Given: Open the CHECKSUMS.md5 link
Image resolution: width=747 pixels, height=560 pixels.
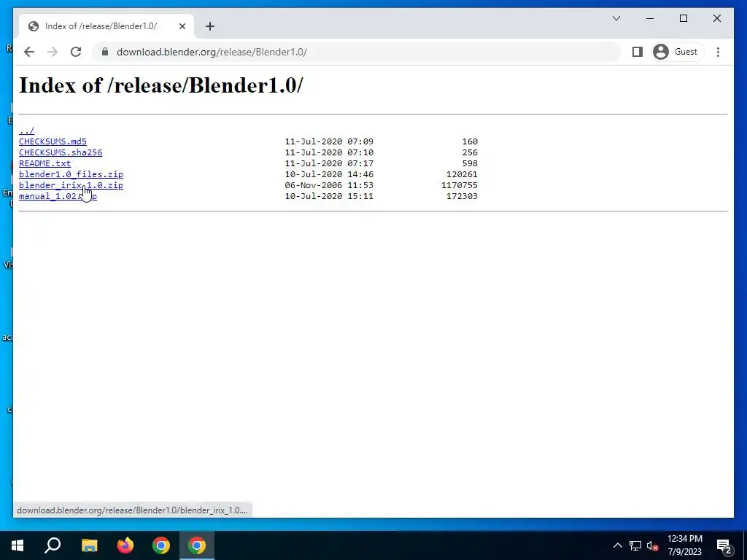Looking at the screenshot, I should click(x=53, y=141).
